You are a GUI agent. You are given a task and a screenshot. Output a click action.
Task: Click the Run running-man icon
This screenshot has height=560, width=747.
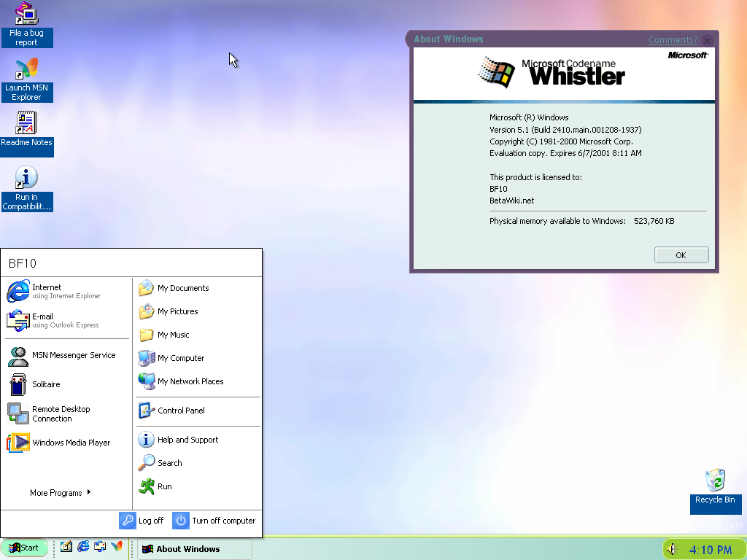pos(146,486)
